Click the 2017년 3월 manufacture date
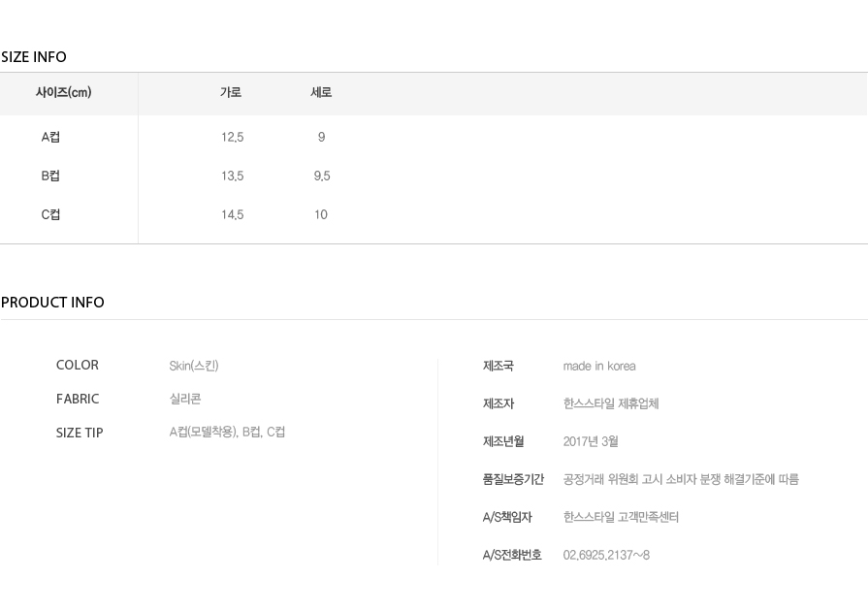This screenshot has height=611, width=868. [591, 441]
